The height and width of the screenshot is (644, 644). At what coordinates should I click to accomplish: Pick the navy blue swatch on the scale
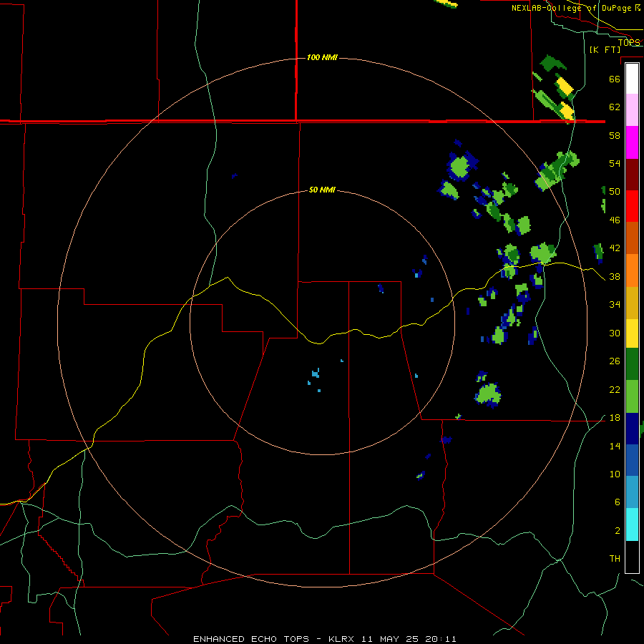[x=632, y=429]
